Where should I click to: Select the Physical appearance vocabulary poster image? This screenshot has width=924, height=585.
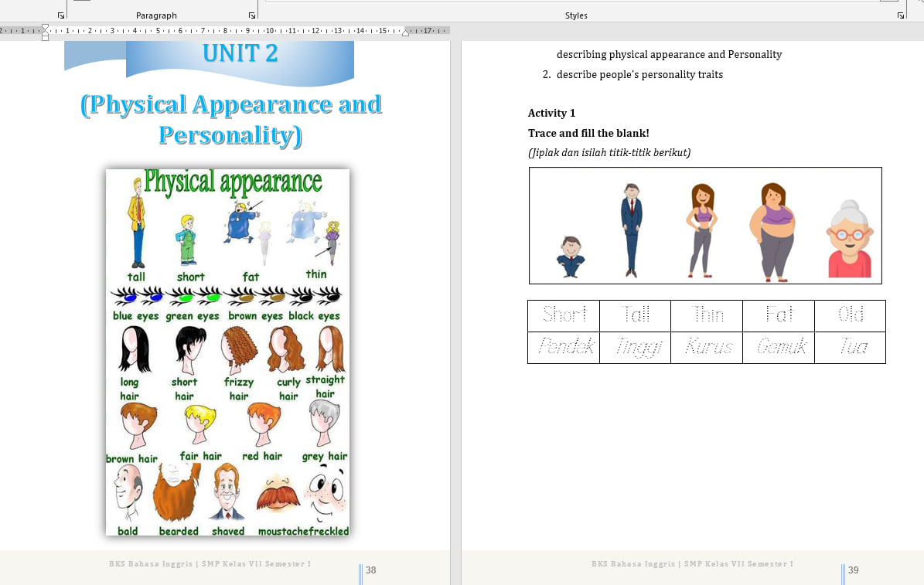pos(227,352)
